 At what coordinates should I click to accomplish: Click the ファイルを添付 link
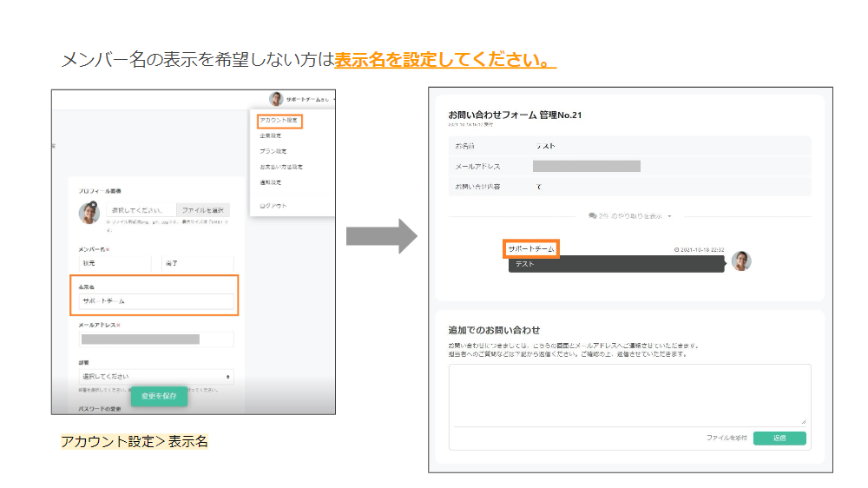point(727,439)
